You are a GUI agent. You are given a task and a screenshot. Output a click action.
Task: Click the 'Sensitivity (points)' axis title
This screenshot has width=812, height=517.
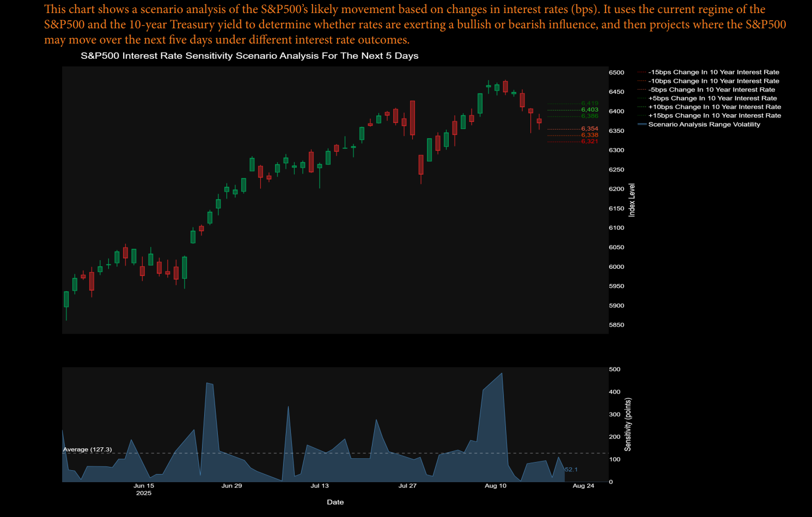628,425
